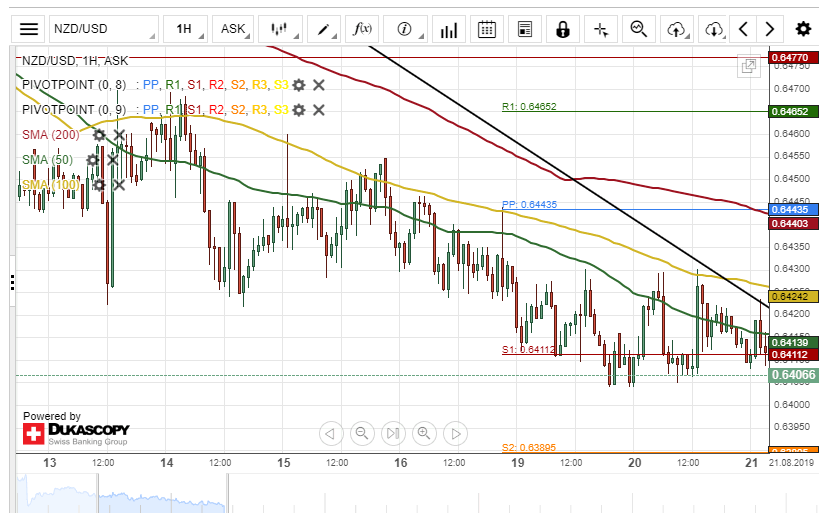The image size is (826, 521).
Task: Click the magnifier zoom tool icon
Action: (x=639, y=29)
